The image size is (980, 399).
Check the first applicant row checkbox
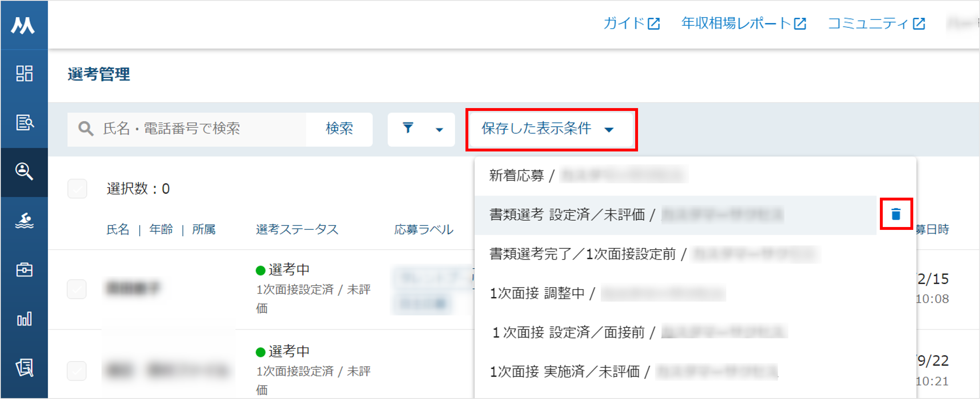(x=77, y=289)
